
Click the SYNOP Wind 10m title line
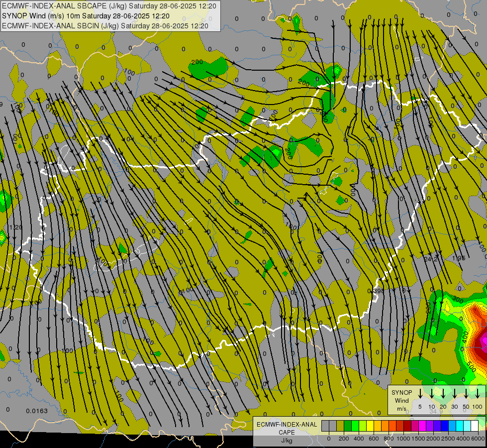[86, 16]
